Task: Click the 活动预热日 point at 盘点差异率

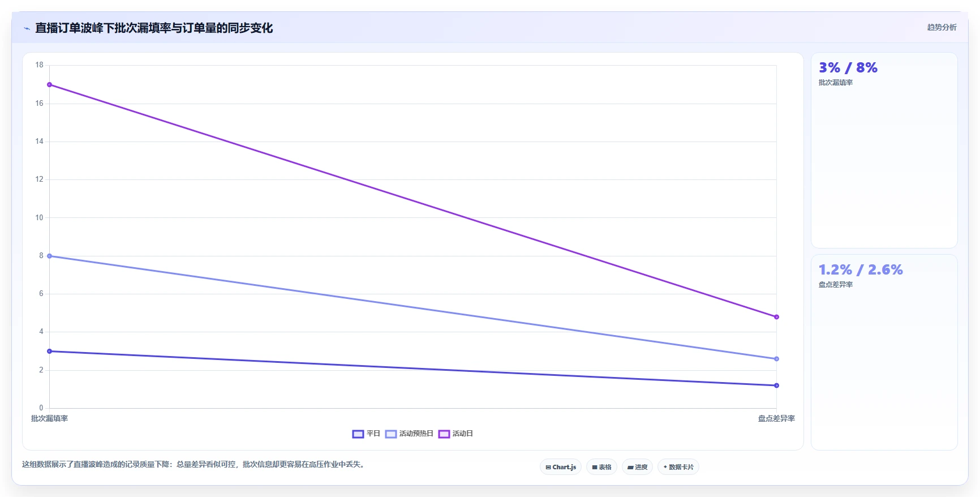Action: pos(776,359)
